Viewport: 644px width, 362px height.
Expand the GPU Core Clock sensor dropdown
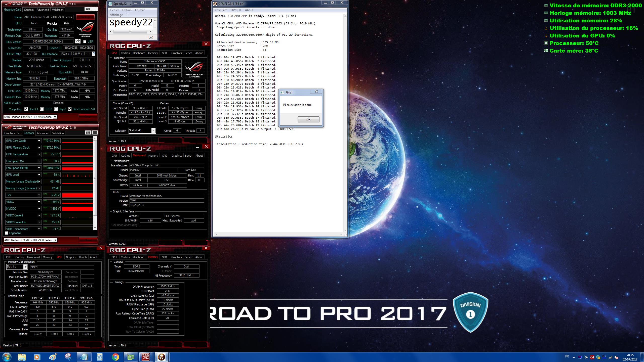click(39, 141)
